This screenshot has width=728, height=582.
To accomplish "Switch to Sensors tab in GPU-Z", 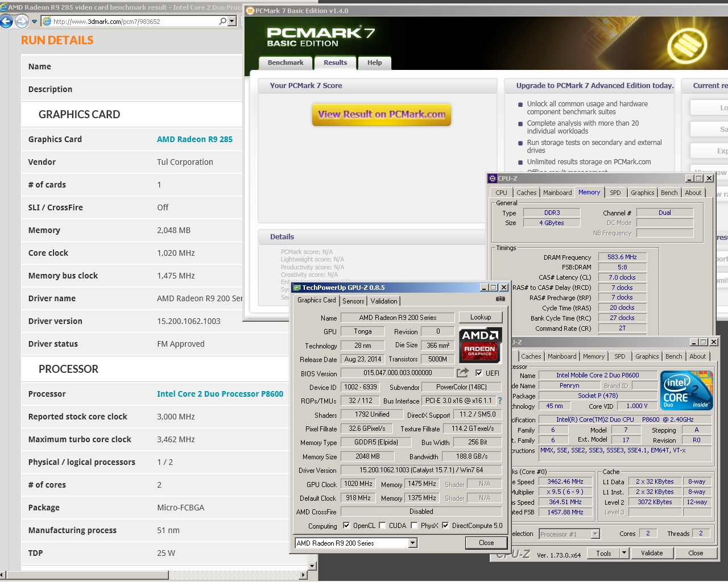I will coord(353,301).
